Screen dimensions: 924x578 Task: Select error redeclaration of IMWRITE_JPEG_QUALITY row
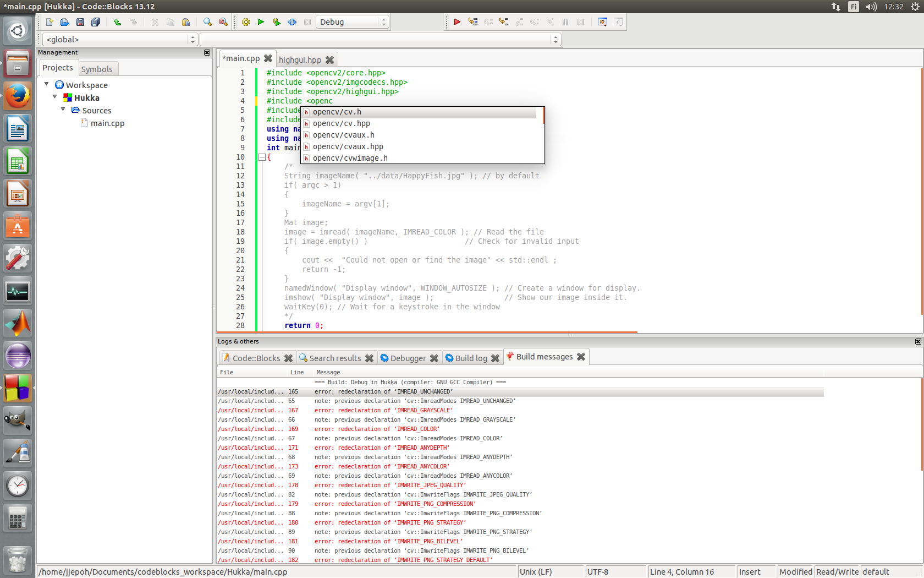click(x=520, y=486)
